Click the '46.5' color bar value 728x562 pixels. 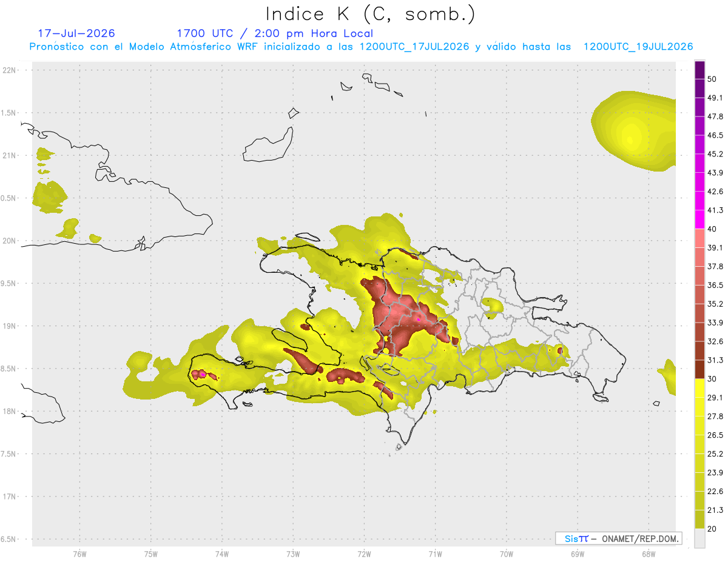click(x=715, y=135)
